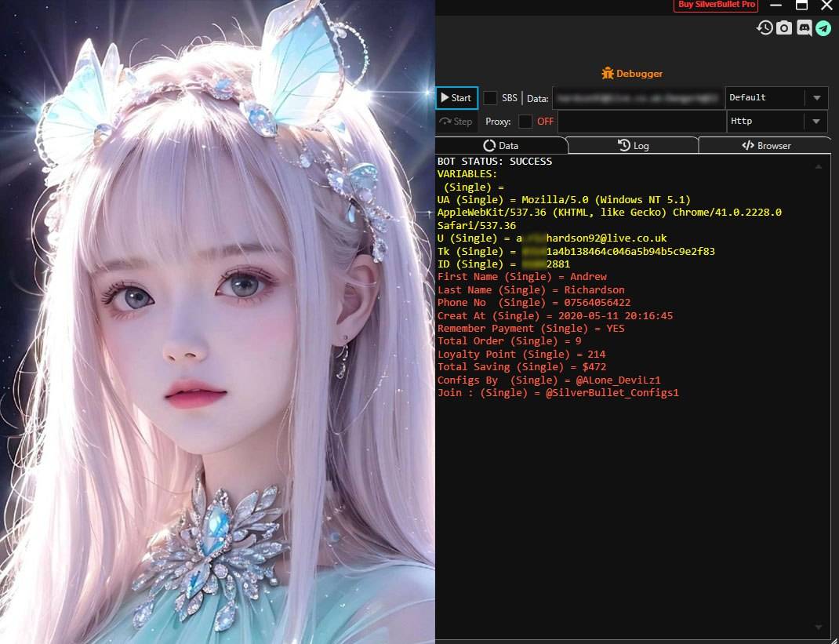Click the Buy SilverBullet Pro button

(717, 5)
